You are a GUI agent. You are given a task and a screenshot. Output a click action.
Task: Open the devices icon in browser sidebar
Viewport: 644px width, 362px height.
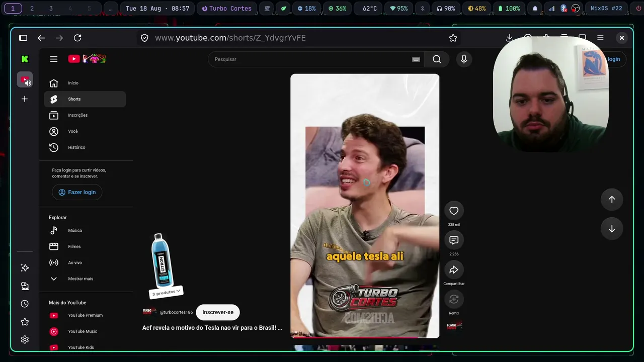(25, 286)
